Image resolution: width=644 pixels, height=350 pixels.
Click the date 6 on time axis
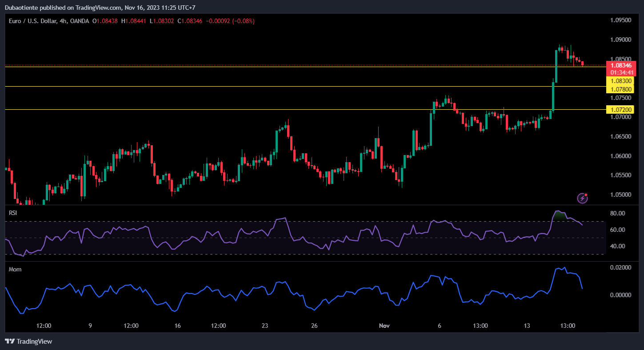[440, 326]
